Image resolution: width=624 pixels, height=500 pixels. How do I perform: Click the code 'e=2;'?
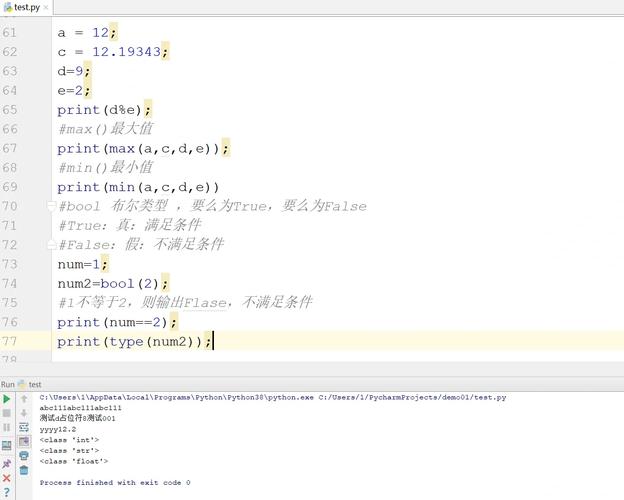click(74, 91)
